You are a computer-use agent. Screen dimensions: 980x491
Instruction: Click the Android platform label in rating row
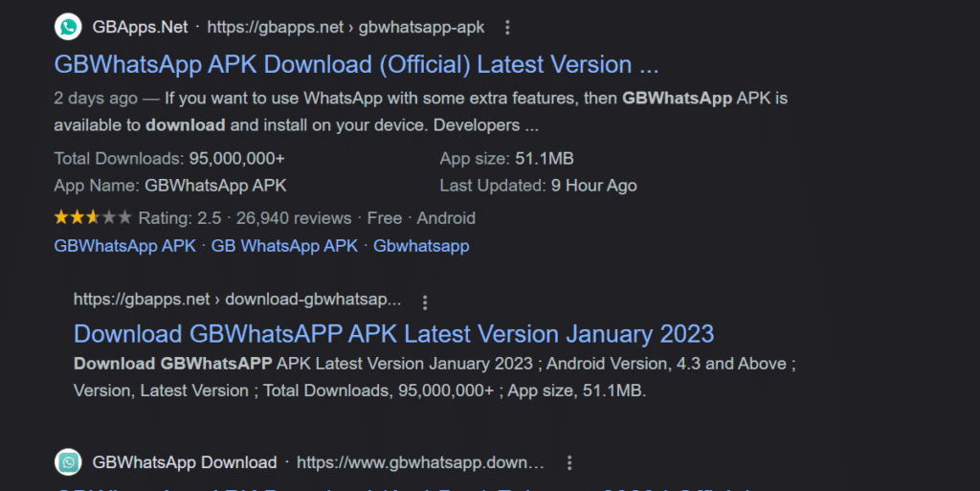(446, 218)
